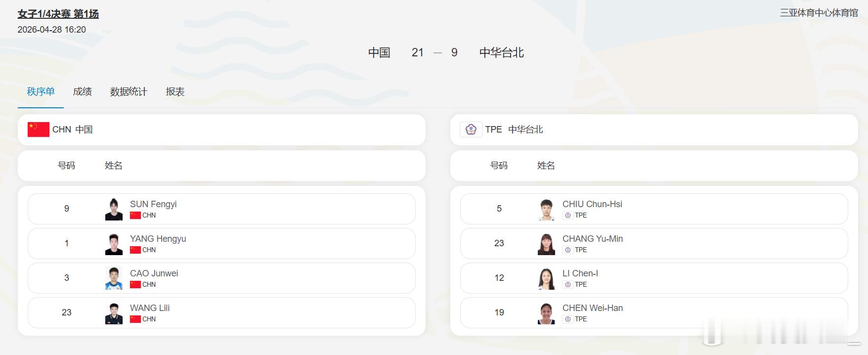Click WANG Lili's player photo
The image size is (868, 355).
(114, 313)
